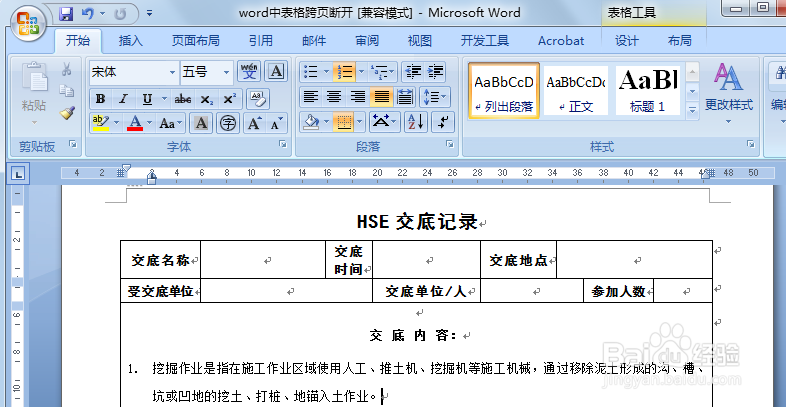
Task: Click the phonetic guide (wén) icon
Action: [x=249, y=72]
